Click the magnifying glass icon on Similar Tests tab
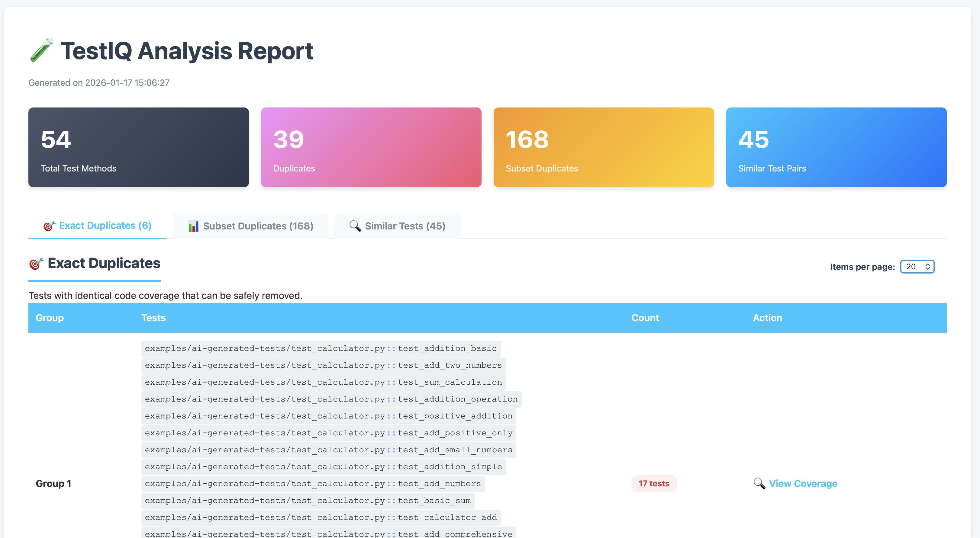The width and height of the screenshot is (980, 538). pyautogui.click(x=355, y=226)
